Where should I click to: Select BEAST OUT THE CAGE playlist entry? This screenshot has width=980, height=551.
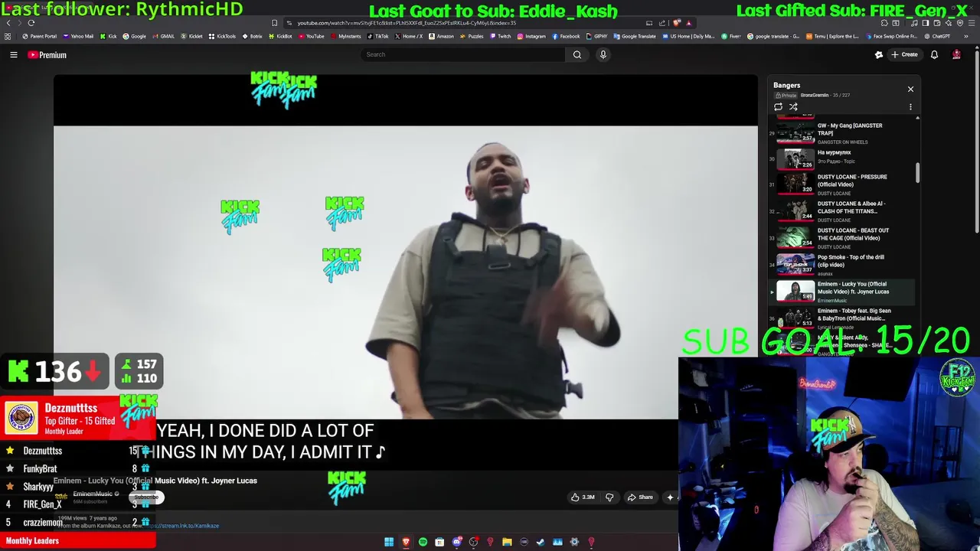(842, 238)
